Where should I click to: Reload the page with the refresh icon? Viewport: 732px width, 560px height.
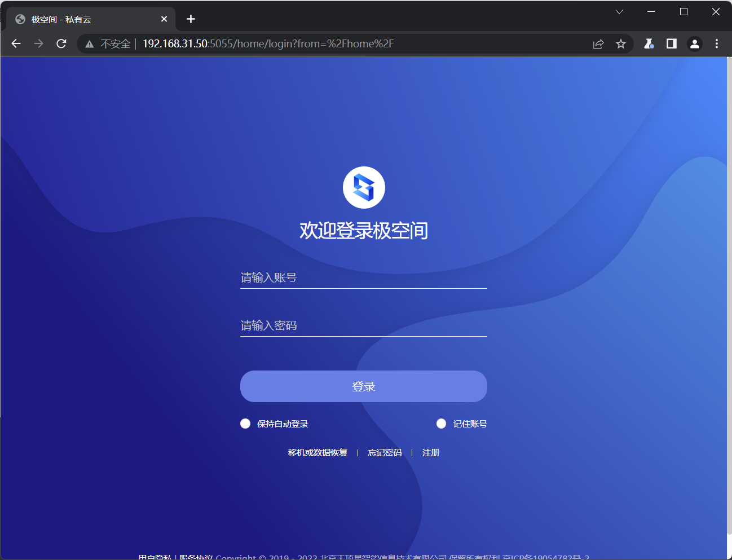(61, 43)
